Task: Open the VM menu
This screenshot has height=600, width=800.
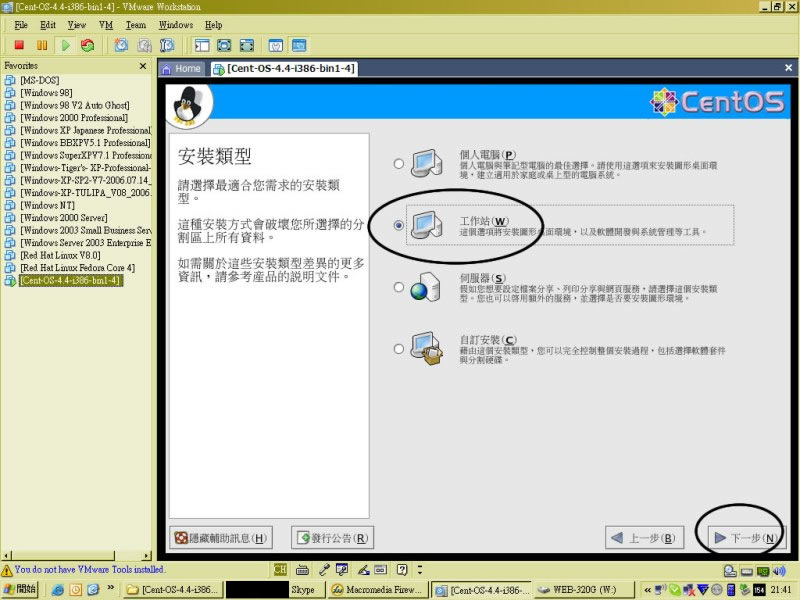Action: pos(106,25)
